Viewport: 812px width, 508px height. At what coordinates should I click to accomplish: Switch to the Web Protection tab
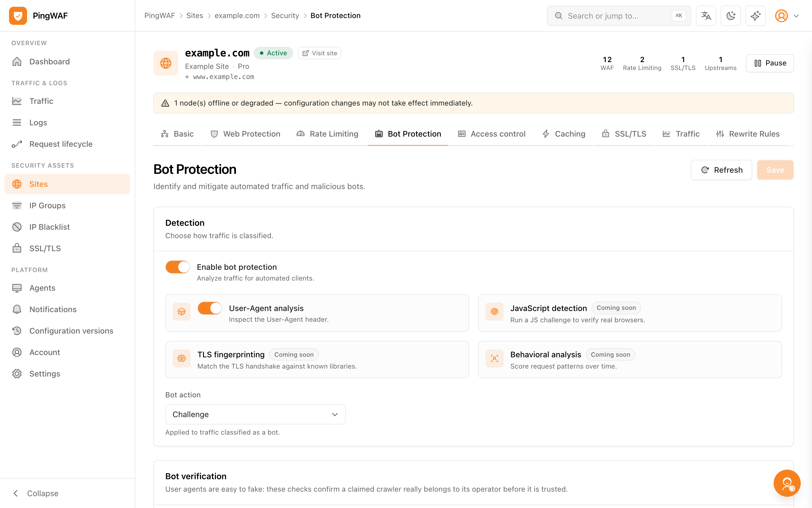click(245, 134)
